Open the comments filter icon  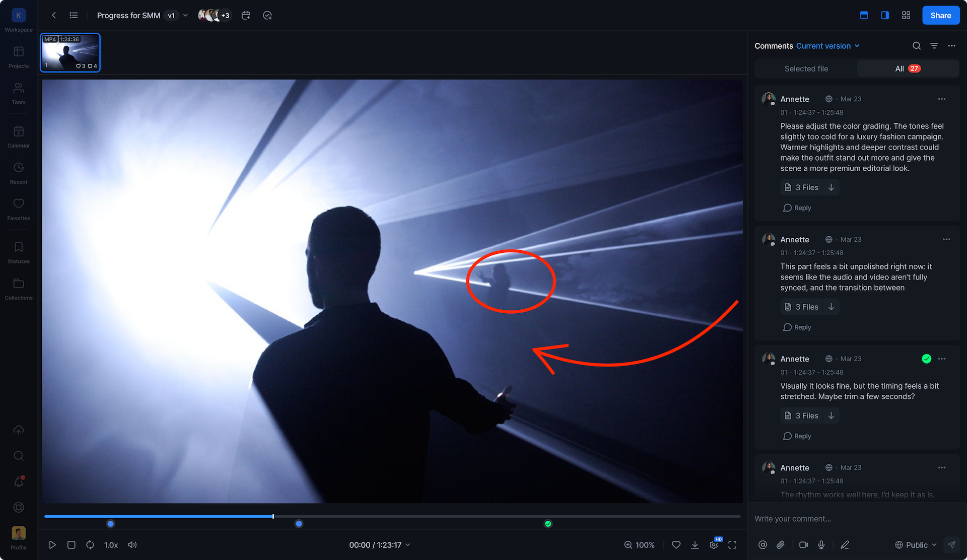point(934,46)
